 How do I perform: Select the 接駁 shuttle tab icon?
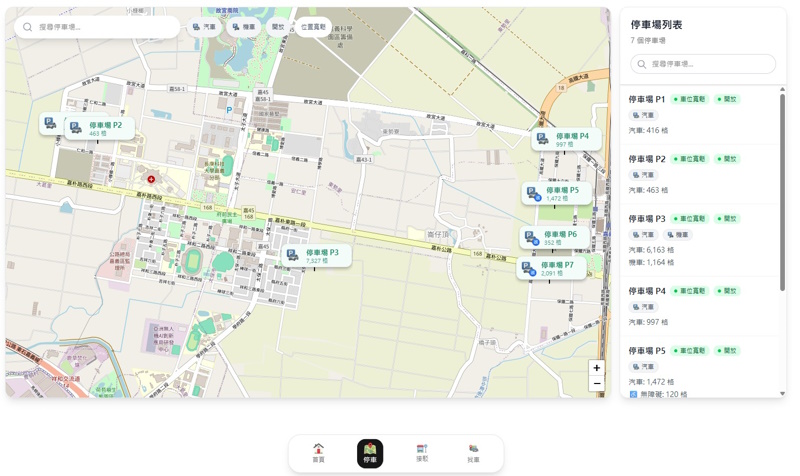[422, 453]
